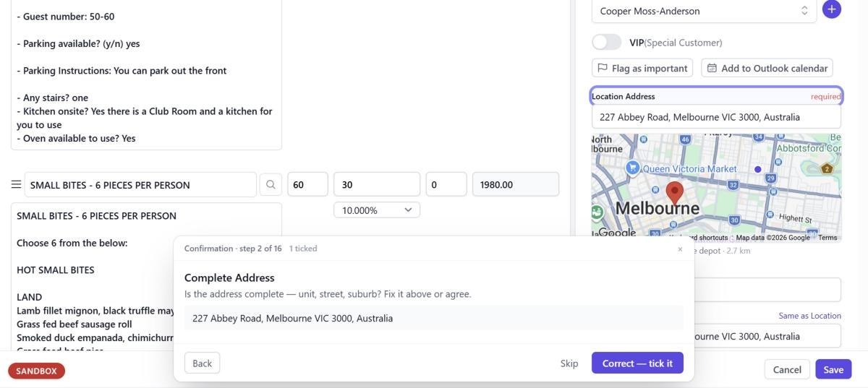The image size is (868, 388).
Task: Click the 'Oven available to use? Yes' line
Action: point(76,138)
